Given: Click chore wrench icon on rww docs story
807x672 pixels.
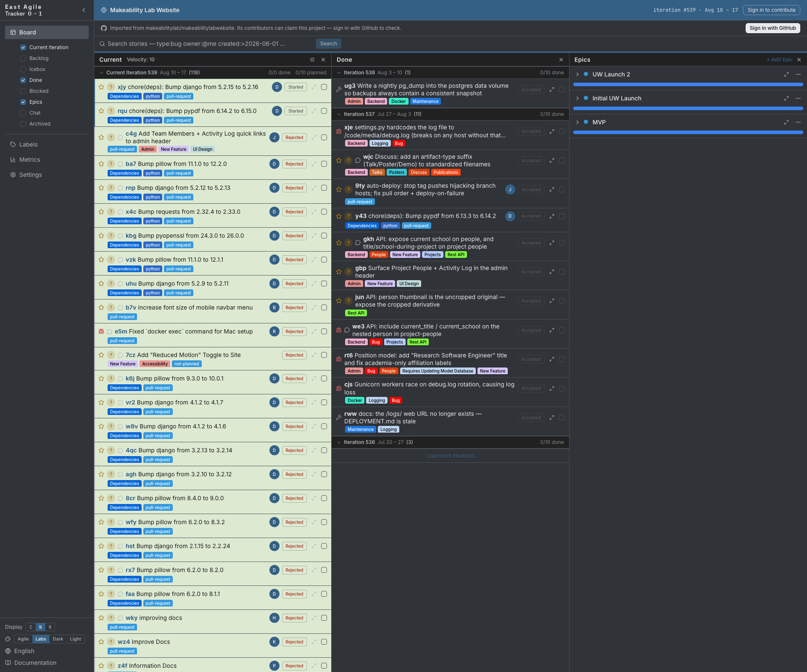Looking at the screenshot, I should [339, 417].
